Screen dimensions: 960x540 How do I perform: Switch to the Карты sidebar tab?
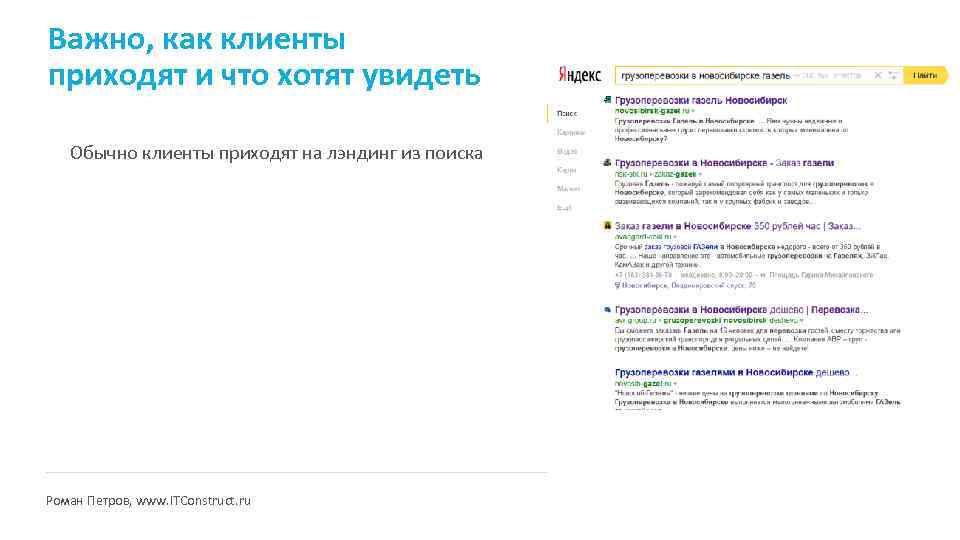click(x=566, y=170)
